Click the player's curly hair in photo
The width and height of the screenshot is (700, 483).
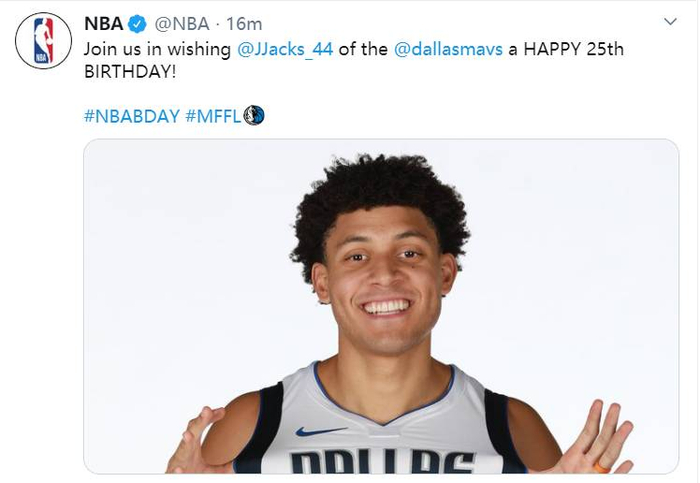pos(379,196)
